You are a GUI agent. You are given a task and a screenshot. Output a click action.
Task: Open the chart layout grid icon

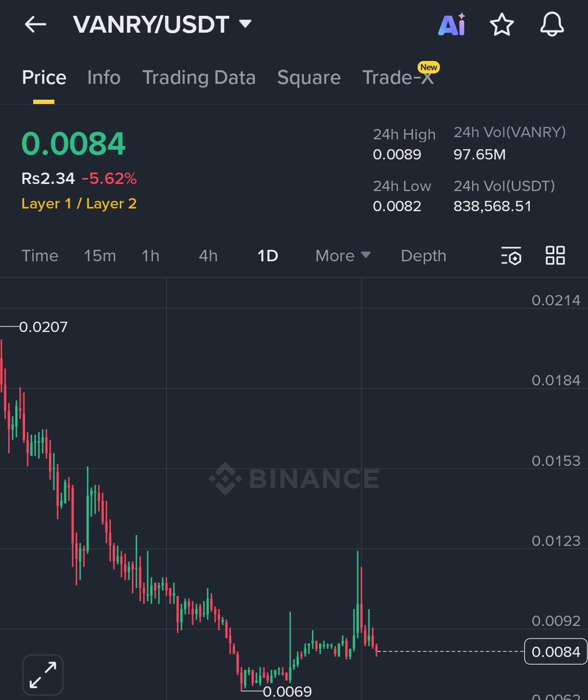click(555, 256)
